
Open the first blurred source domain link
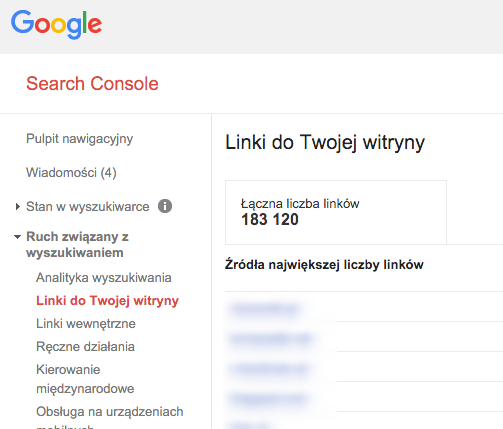[x=264, y=309]
